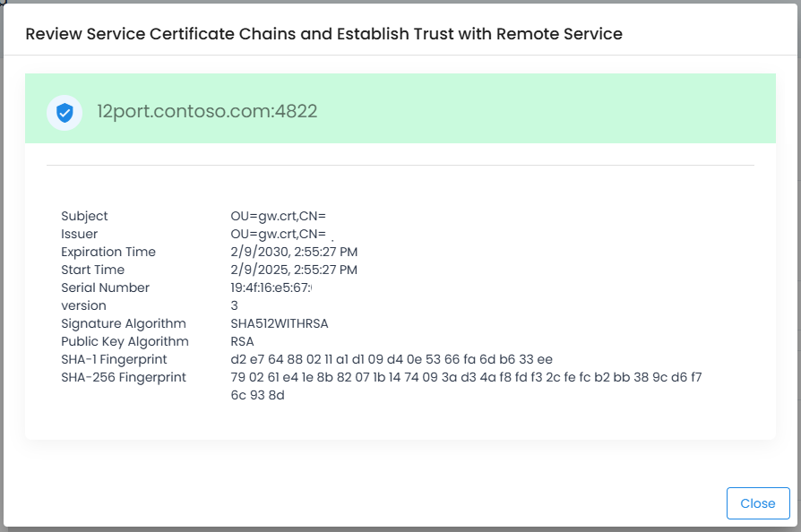
Task: Click the Serial Number label
Action: (105, 287)
